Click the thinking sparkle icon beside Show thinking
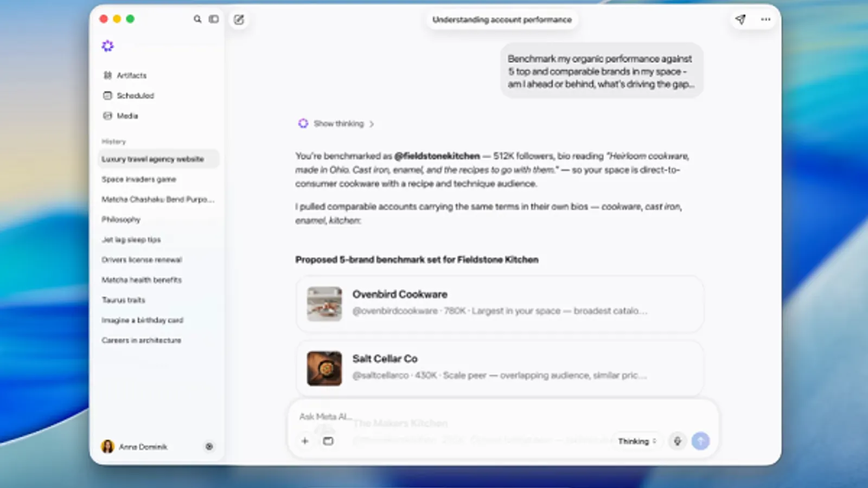868x488 pixels. (303, 124)
